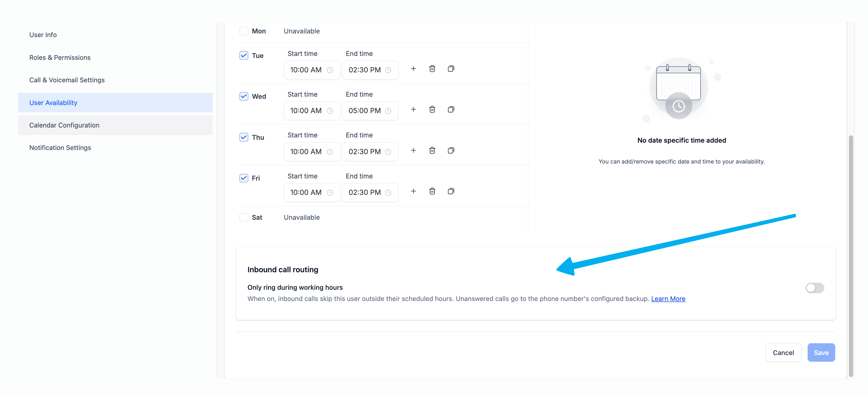
Task: Click clock icon in Thursday start time
Action: click(330, 152)
